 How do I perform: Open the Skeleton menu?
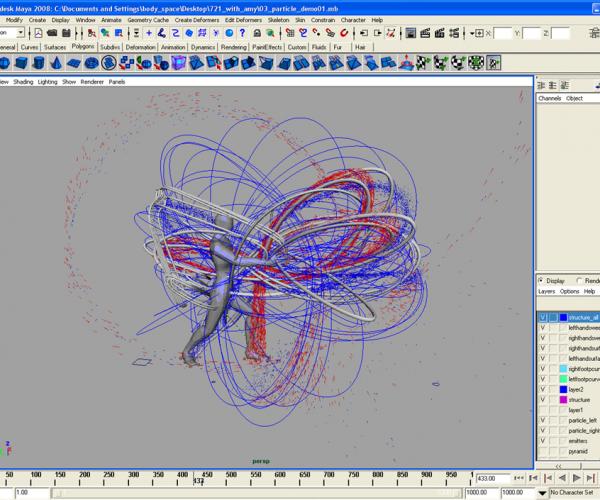click(x=278, y=20)
